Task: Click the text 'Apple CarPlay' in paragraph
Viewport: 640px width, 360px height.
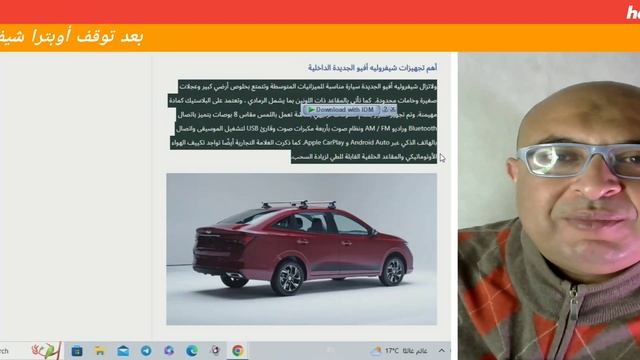Action: (x=324, y=142)
